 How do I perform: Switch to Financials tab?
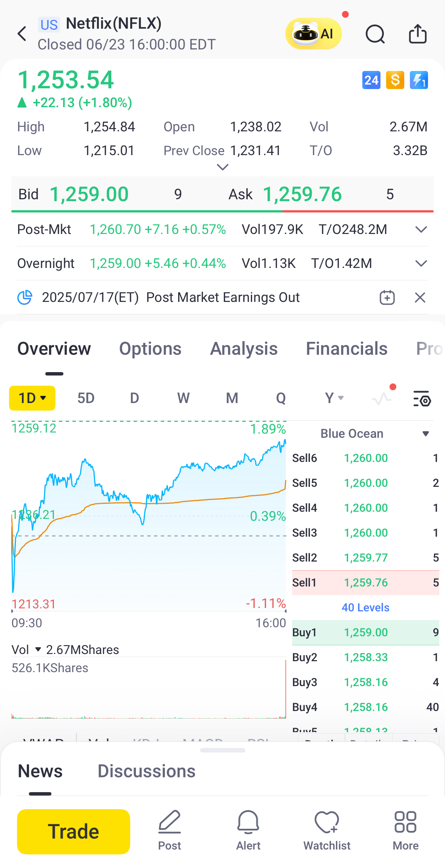point(346,349)
